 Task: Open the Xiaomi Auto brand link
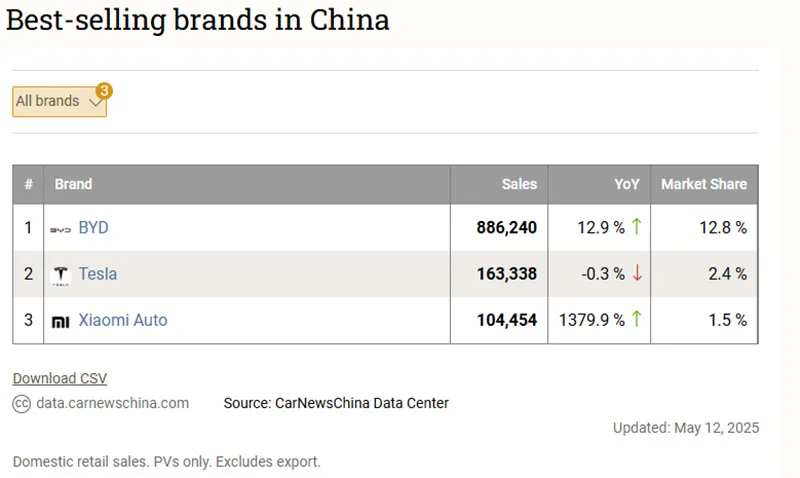point(123,320)
